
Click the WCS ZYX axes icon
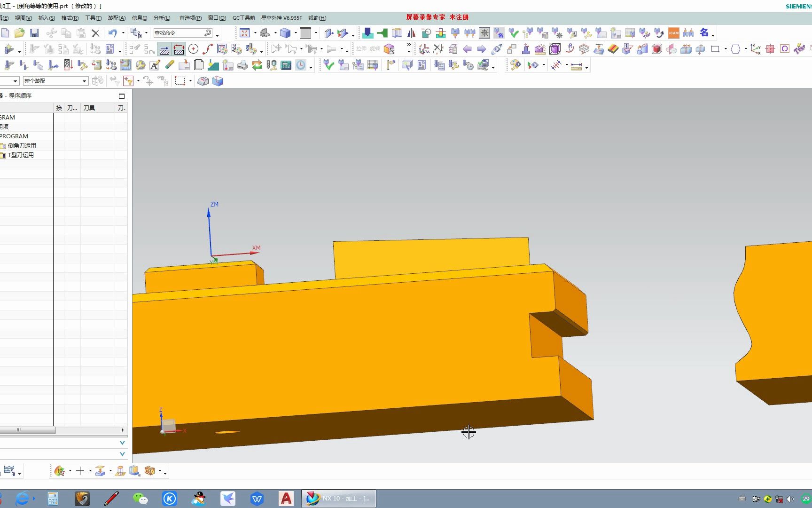pyautogui.click(x=755, y=49)
